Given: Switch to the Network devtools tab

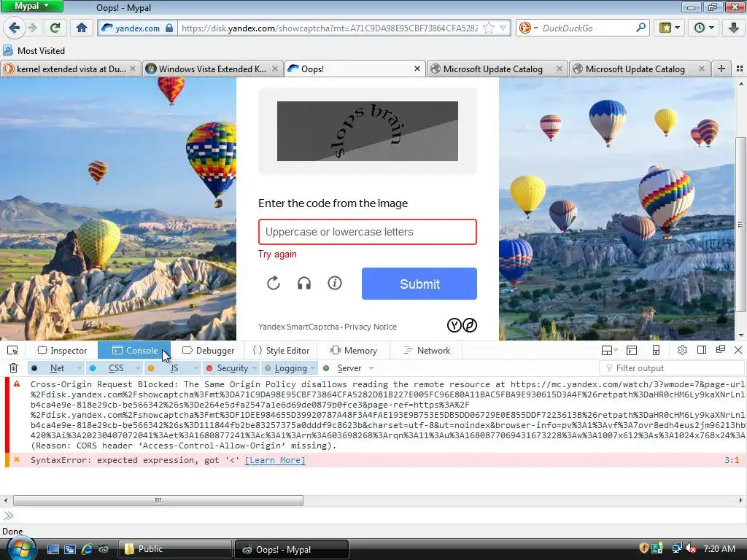Looking at the screenshot, I should coord(427,351).
